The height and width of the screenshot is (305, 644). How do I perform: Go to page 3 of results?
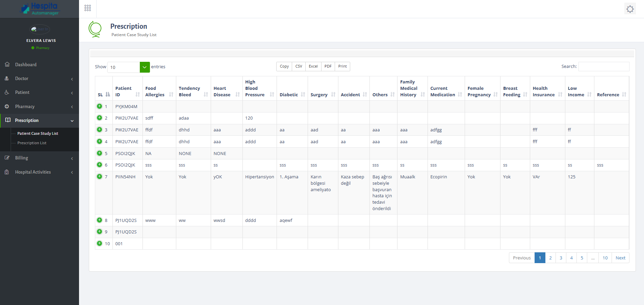click(561, 257)
